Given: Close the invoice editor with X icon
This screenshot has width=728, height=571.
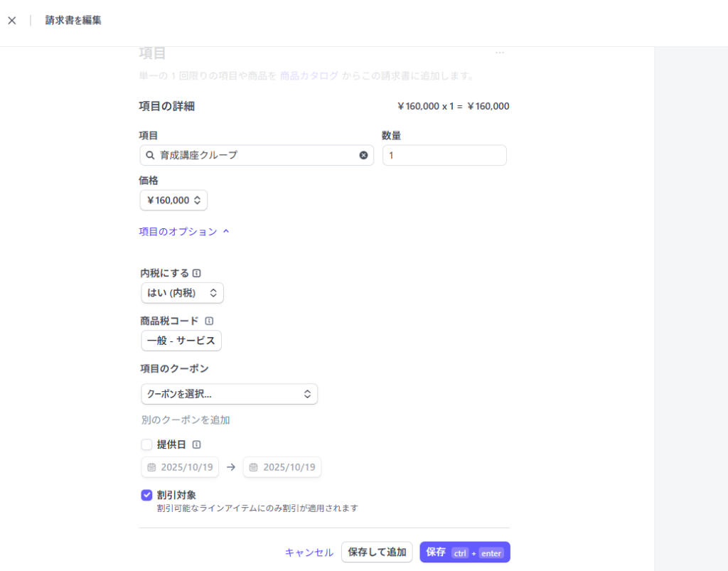Looking at the screenshot, I should click(x=11, y=21).
